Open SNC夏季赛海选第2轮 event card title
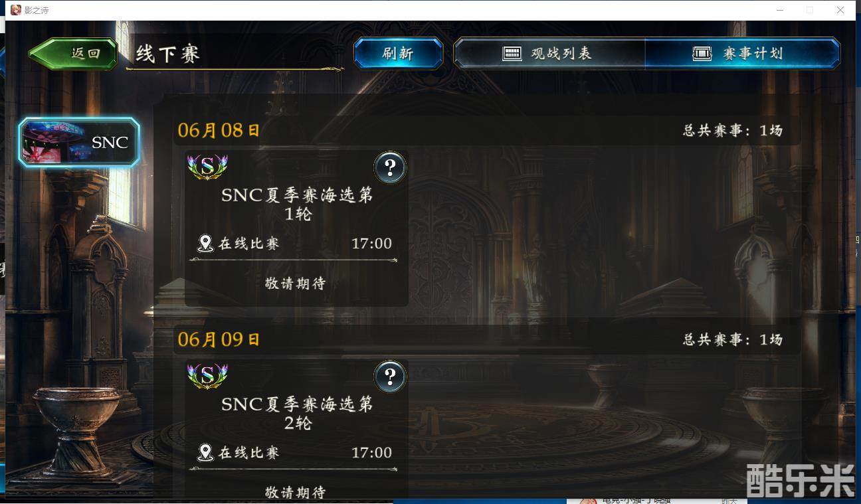Screen dimensions: 861x504 pos(297,414)
